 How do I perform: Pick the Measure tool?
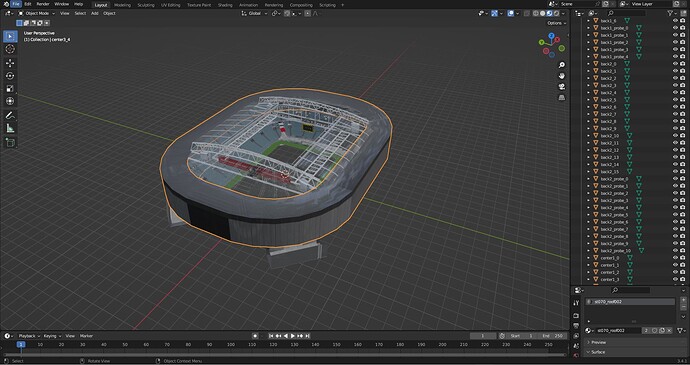10,129
